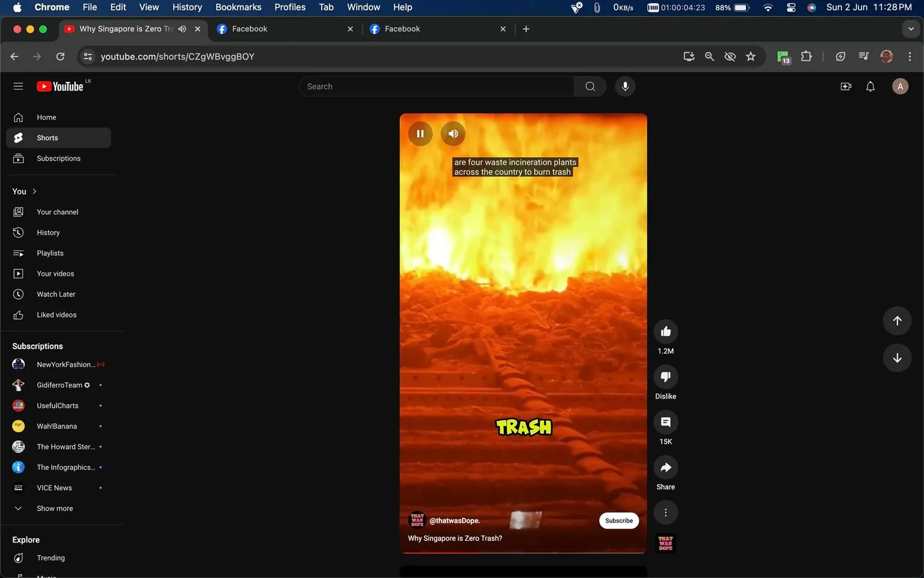Share this Short video
924x578 pixels.
665,468
